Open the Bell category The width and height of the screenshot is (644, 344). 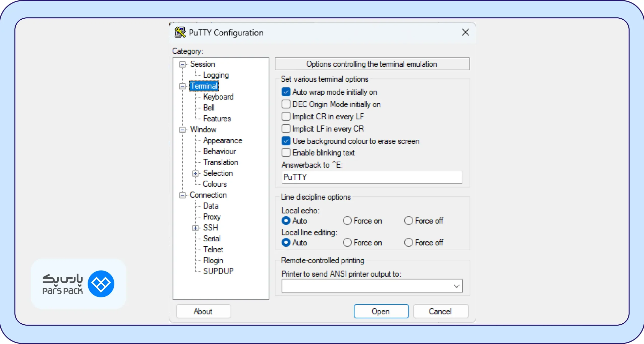pos(209,108)
